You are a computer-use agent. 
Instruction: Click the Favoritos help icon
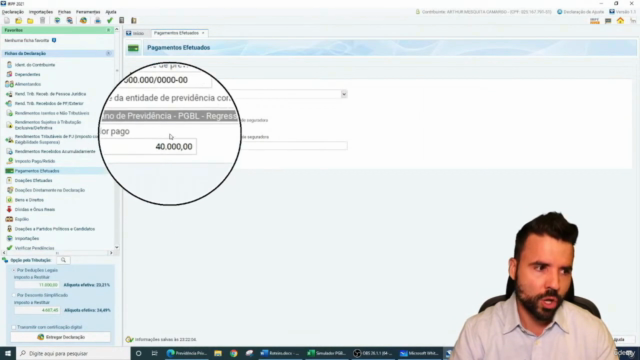[54, 40]
